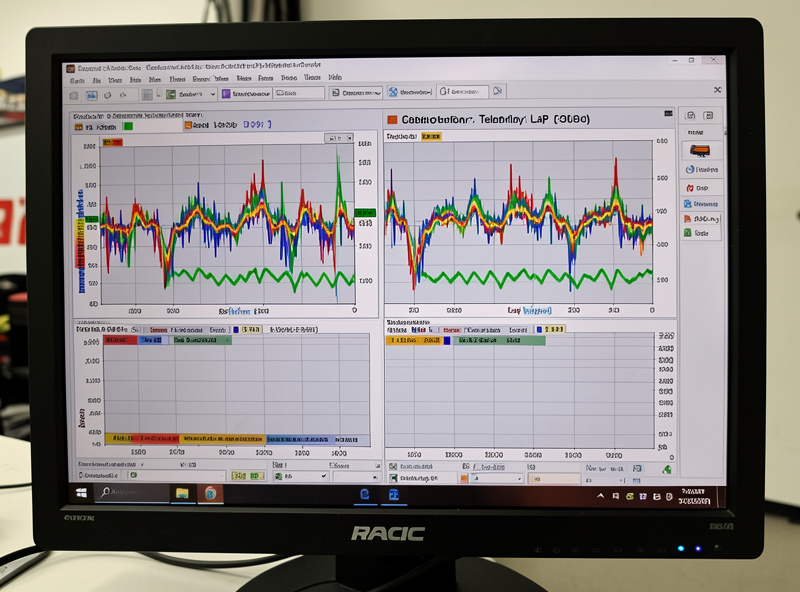800x592 pixels.
Task: Click the long green legend bar in lower-right chart
Action: click(499, 340)
